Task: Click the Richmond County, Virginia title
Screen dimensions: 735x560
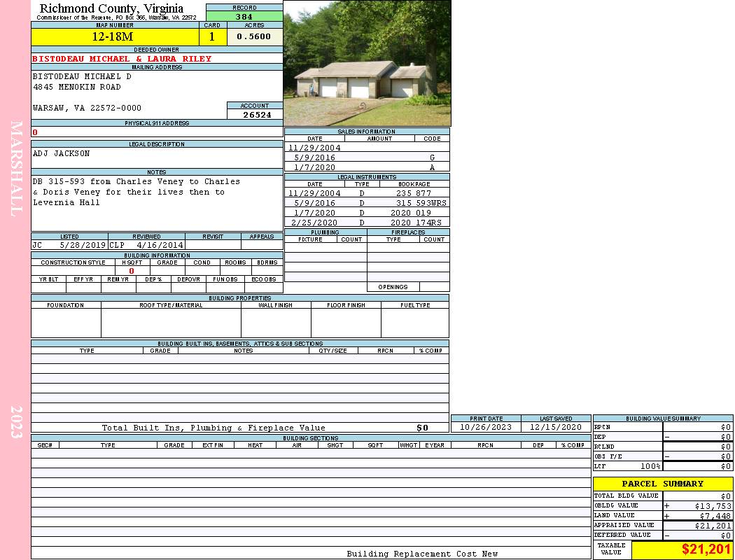Action: [x=111, y=8]
